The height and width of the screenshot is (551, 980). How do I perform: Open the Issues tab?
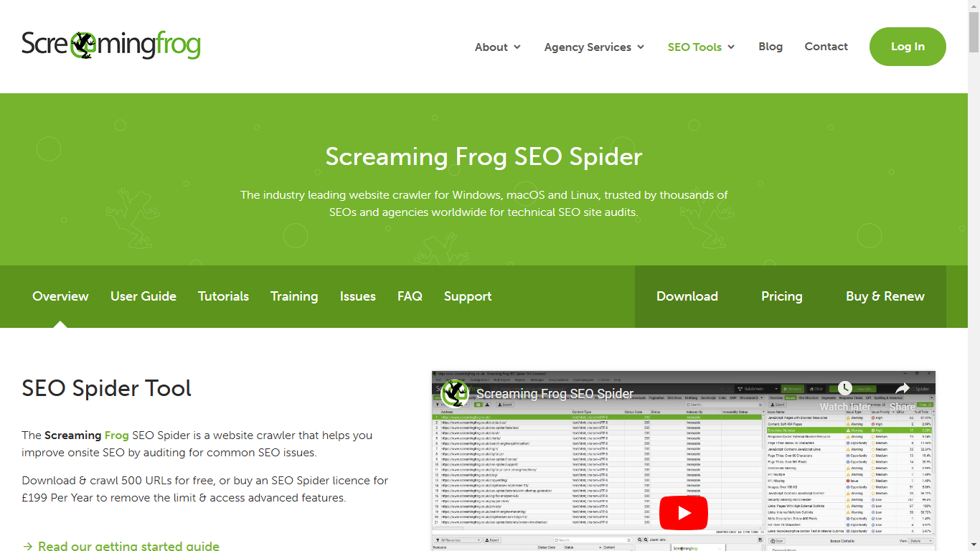[358, 296]
